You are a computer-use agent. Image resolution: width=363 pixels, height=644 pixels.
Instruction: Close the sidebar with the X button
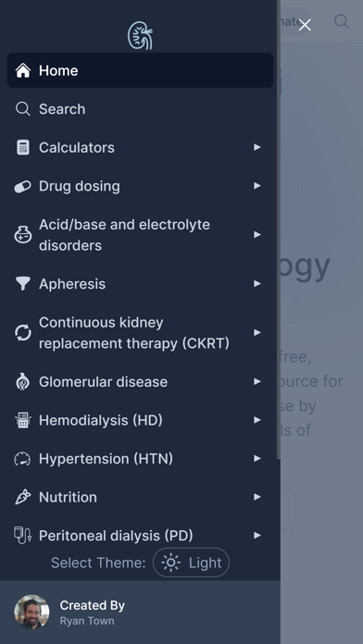(x=305, y=25)
